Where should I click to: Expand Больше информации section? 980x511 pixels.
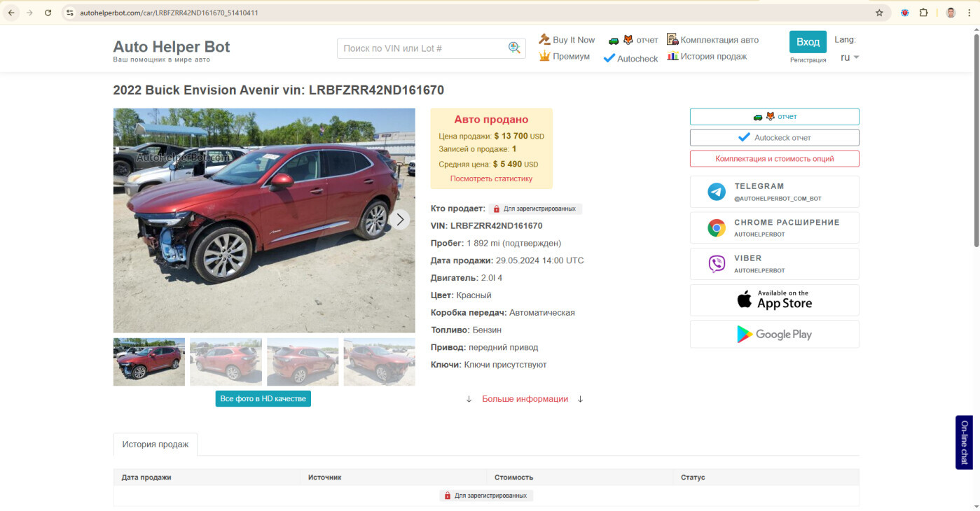coord(525,399)
